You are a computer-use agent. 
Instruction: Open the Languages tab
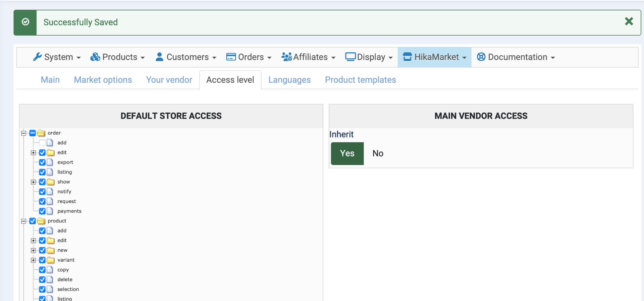tap(289, 80)
